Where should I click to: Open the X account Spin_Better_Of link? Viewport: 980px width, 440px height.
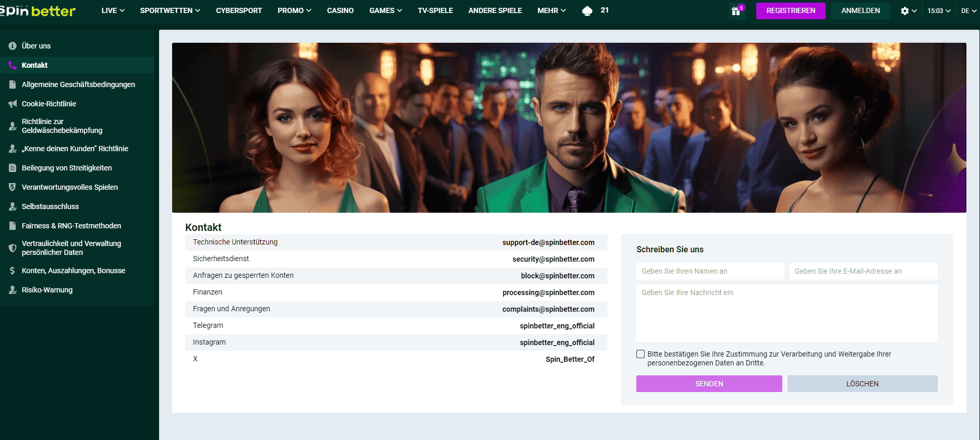[x=570, y=359]
